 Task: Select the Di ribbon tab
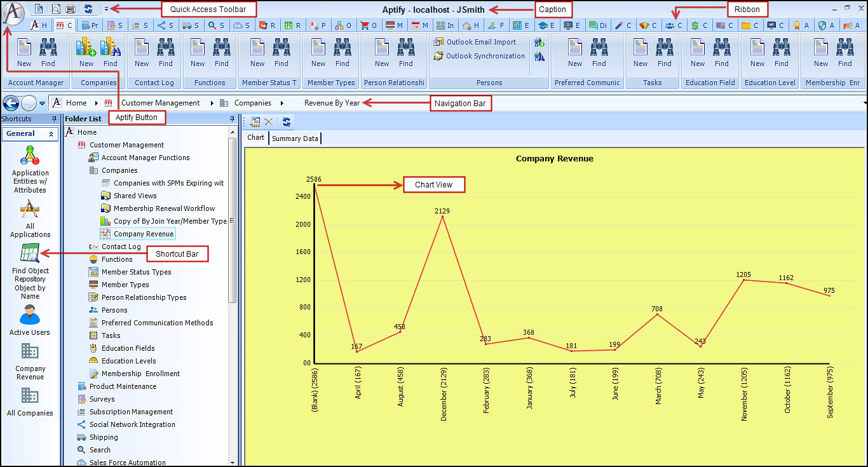point(597,25)
